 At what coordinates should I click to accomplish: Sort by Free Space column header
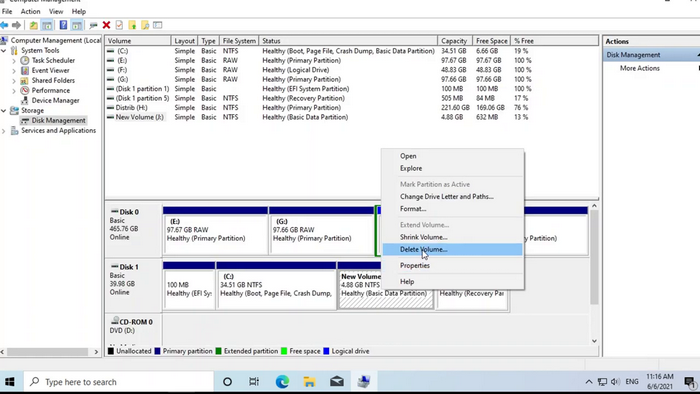pyautogui.click(x=492, y=41)
